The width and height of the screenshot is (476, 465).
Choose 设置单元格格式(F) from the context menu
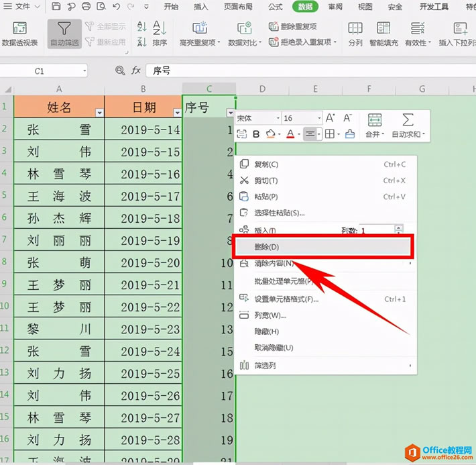coord(326,299)
